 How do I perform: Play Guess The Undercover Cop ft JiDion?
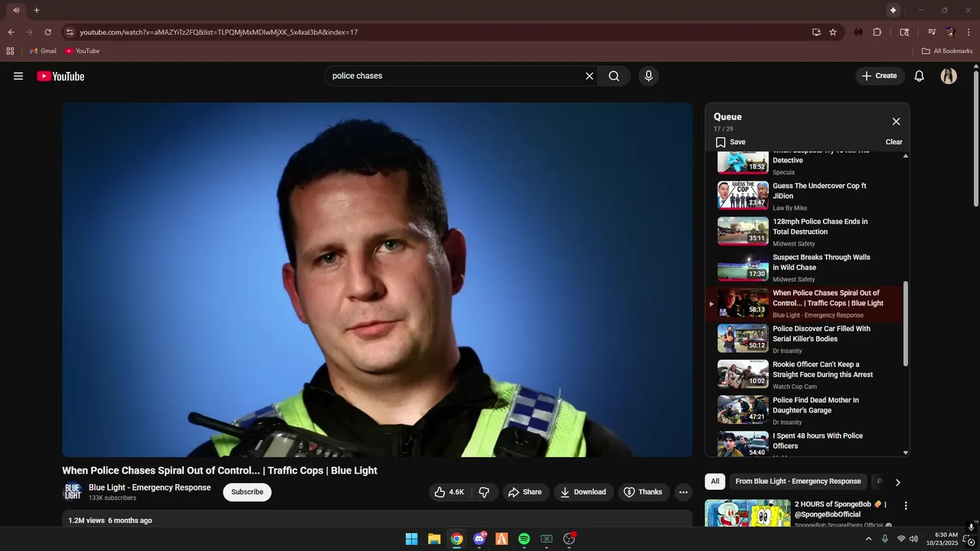click(802, 195)
